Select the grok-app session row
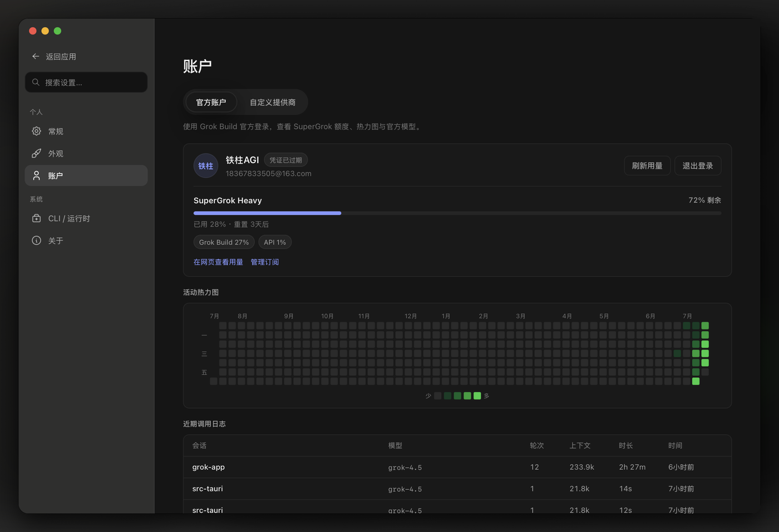 [457, 467]
